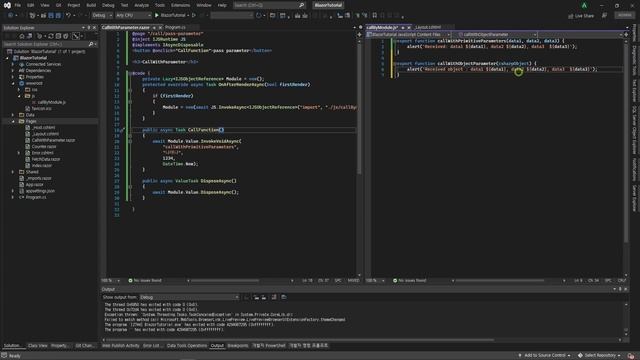Viewport: 640px width, 360px height.
Task: Open the Error List tab
Action: 151,346
